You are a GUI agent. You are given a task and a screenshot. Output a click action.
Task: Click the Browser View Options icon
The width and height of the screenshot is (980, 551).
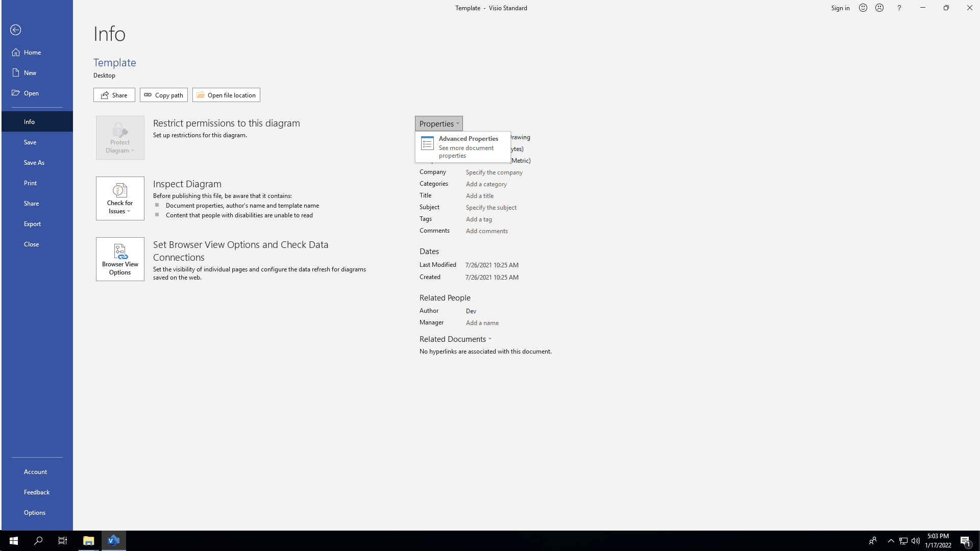[120, 259]
